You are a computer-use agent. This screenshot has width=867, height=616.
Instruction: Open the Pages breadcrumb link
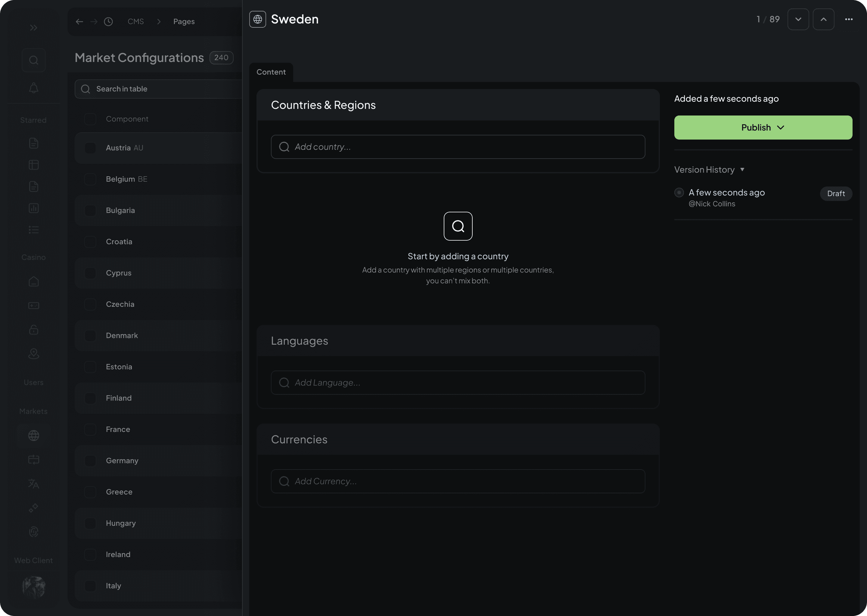point(184,22)
